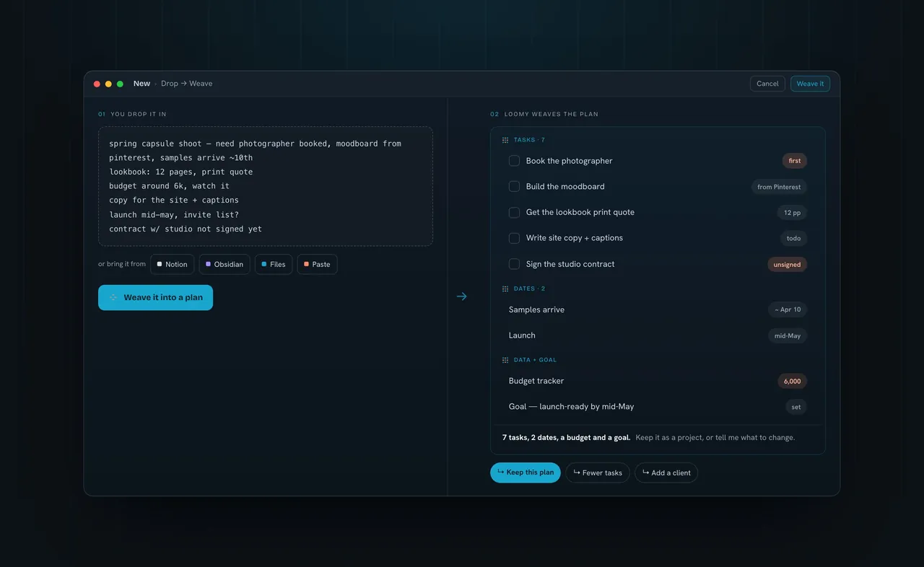Click the ~ Apr 10 date tag
This screenshot has width=924, height=567.
click(788, 309)
